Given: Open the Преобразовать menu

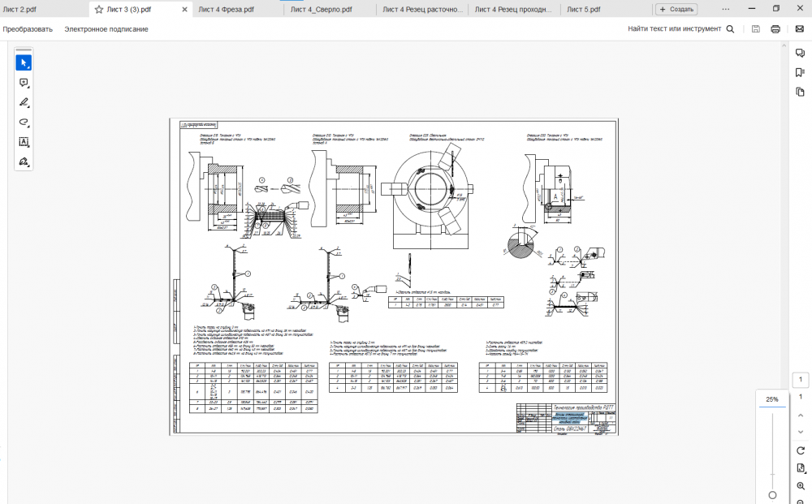Looking at the screenshot, I should coord(28,29).
